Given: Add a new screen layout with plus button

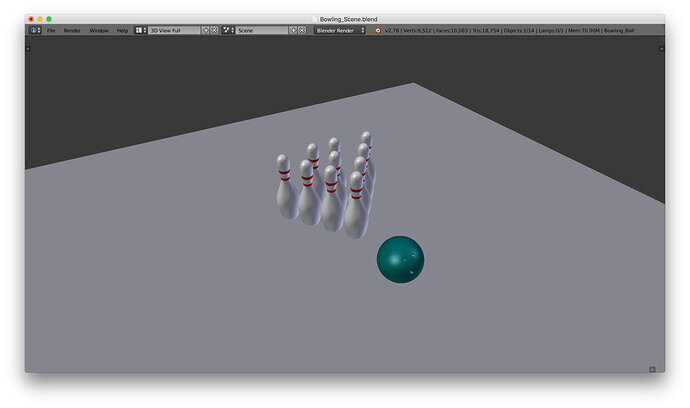Looking at the screenshot, I should (x=206, y=30).
